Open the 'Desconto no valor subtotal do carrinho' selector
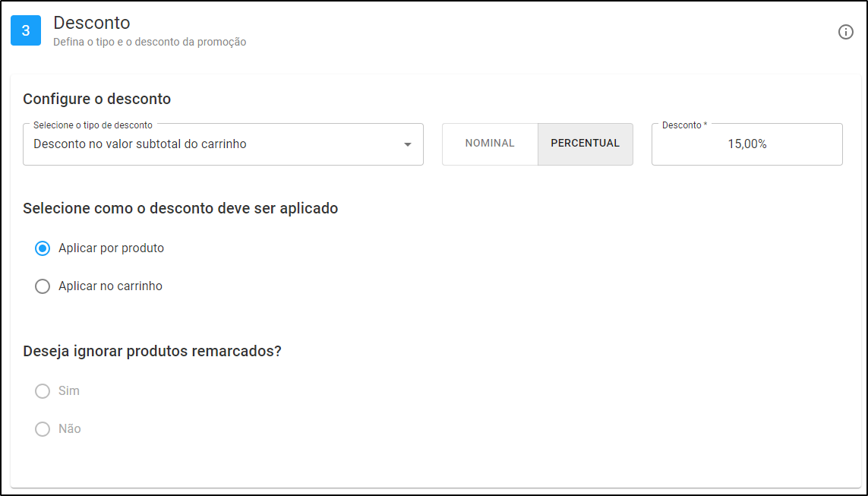This screenshot has height=496, width=868. click(x=223, y=144)
